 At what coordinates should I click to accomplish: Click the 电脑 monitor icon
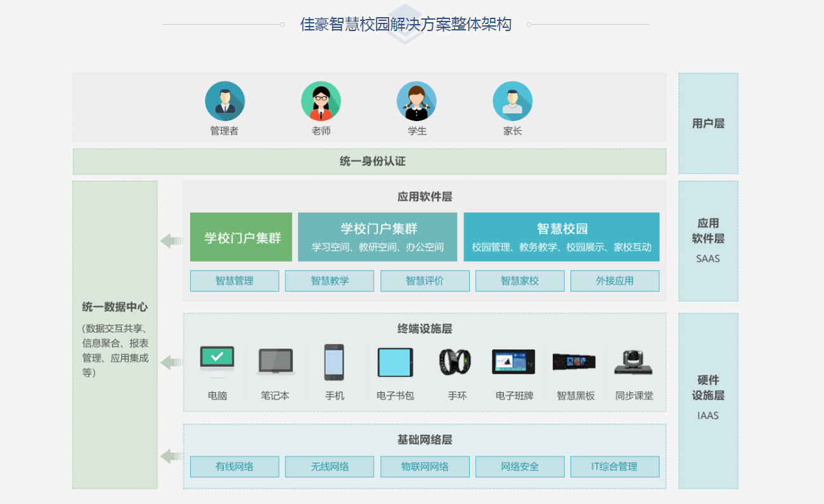click(217, 361)
